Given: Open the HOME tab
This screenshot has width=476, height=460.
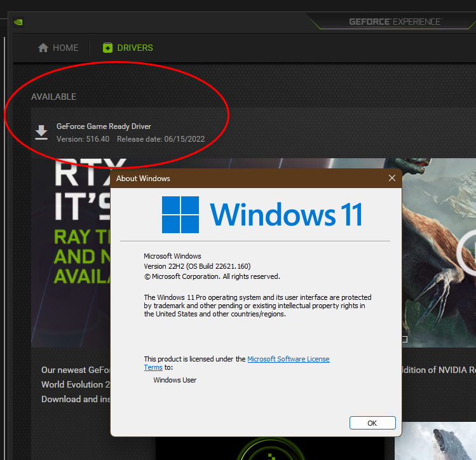Looking at the screenshot, I should pos(58,48).
